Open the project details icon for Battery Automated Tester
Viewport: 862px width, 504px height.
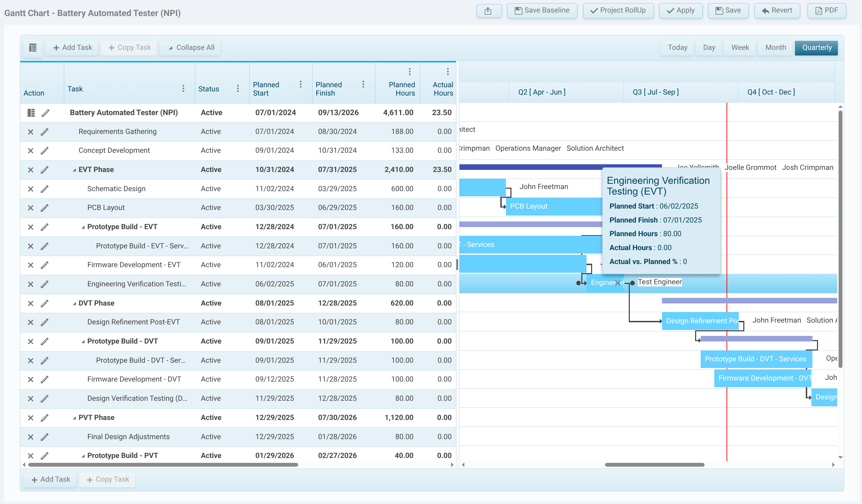tap(31, 113)
